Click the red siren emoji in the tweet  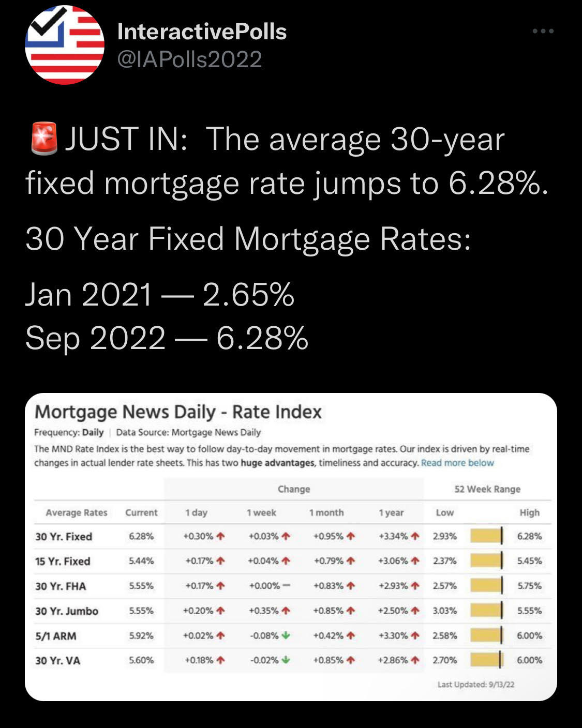point(44,139)
